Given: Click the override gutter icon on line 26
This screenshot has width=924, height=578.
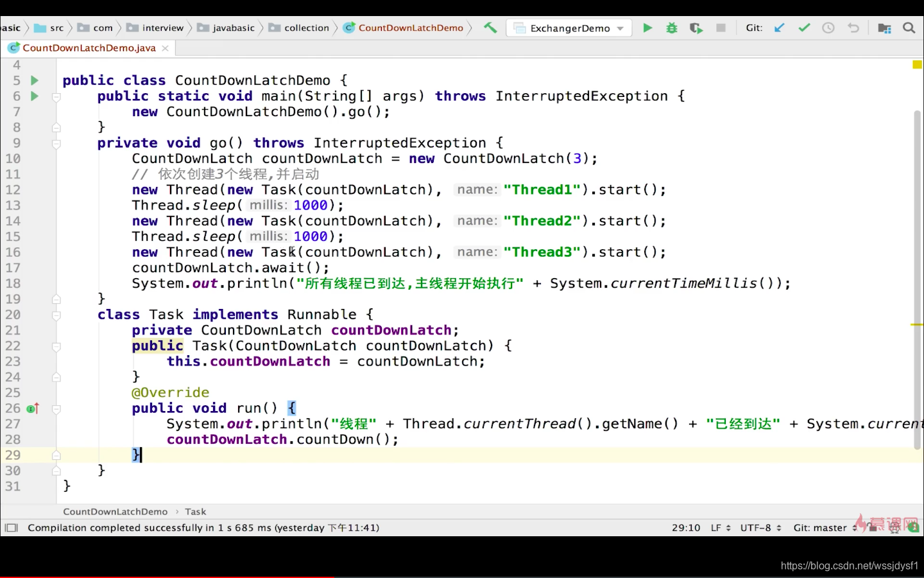Looking at the screenshot, I should click(33, 408).
